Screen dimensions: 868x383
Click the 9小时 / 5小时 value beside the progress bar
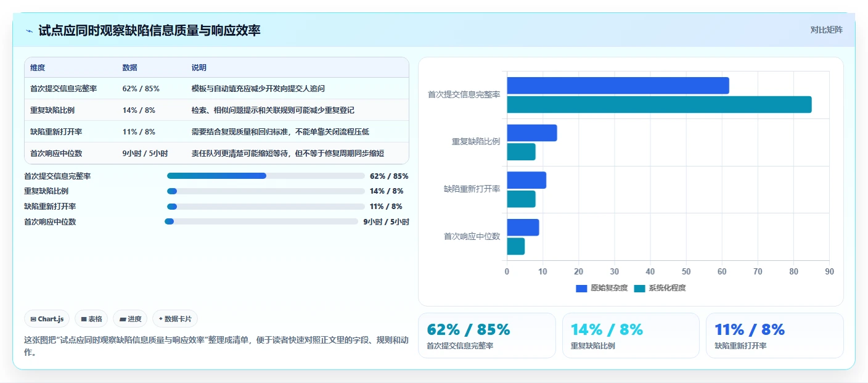tap(386, 222)
